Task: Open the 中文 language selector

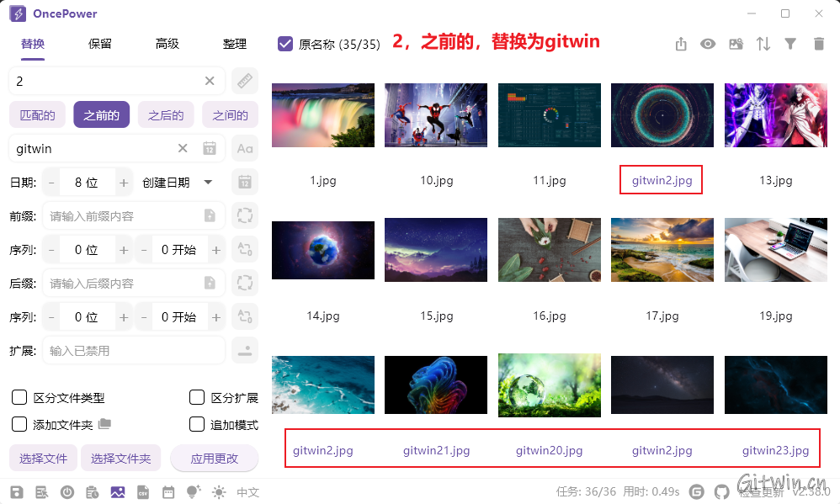Action: (247, 492)
